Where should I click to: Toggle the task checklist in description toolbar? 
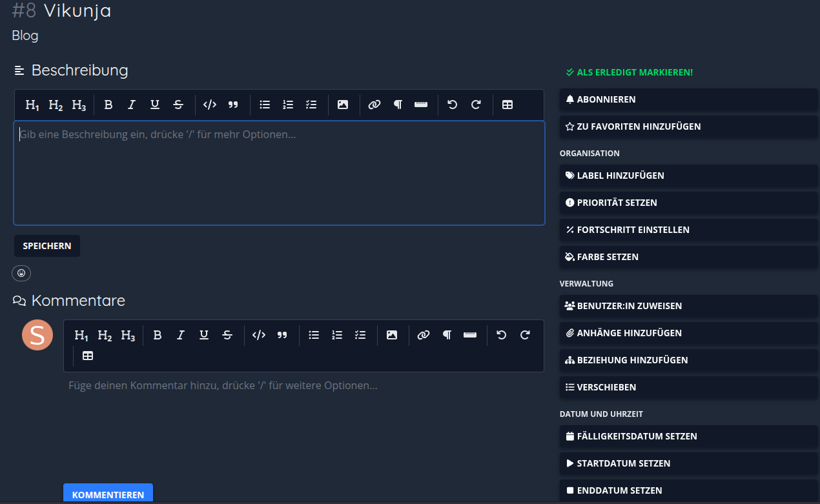pos(311,105)
